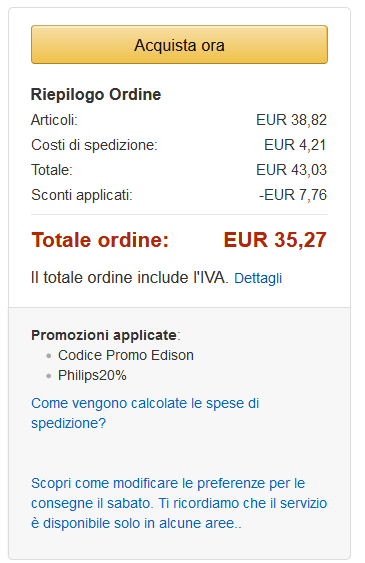Click the Sconti applicati label
This screenshot has width=365, height=563.
click(x=82, y=195)
